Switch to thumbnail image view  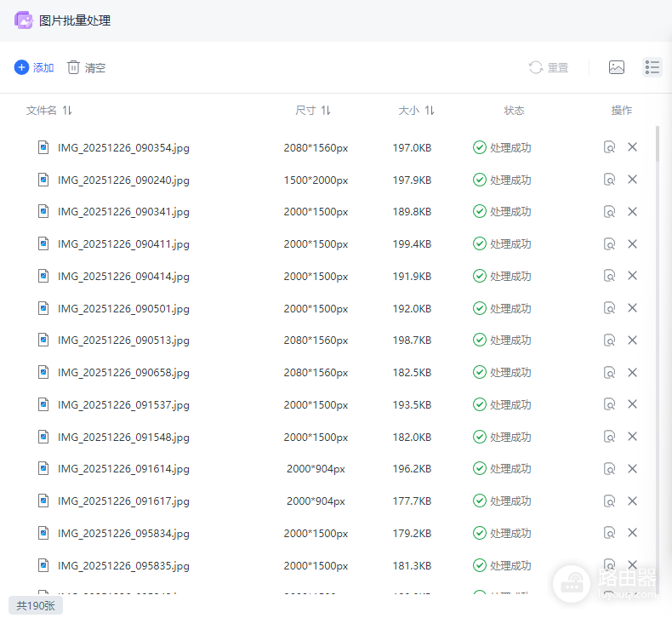pos(617,67)
